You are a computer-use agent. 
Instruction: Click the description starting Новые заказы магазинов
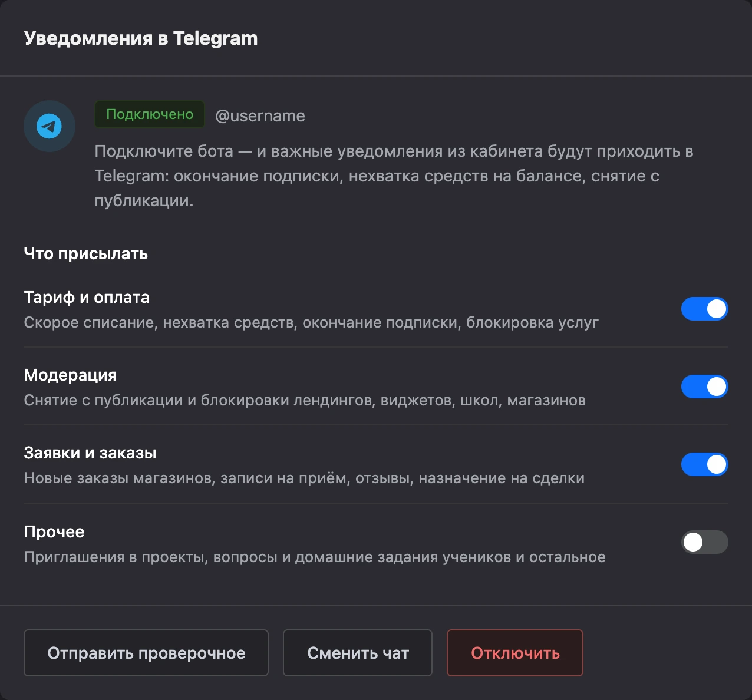coord(304,478)
